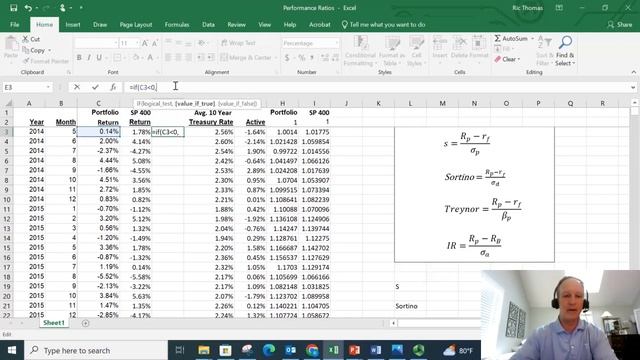
Task: Select the Active column header cell
Action: tap(256, 122)
